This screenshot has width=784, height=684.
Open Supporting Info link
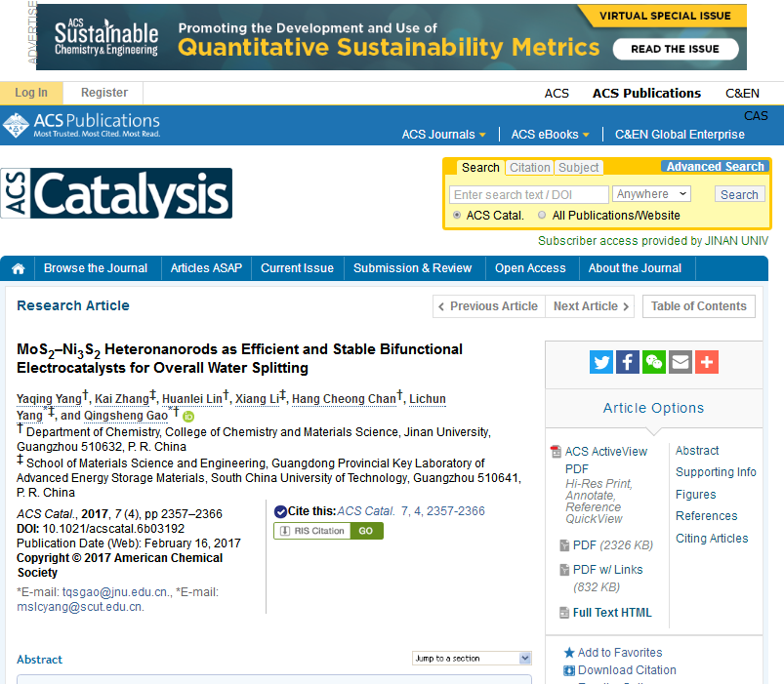[x=716, y=472]
